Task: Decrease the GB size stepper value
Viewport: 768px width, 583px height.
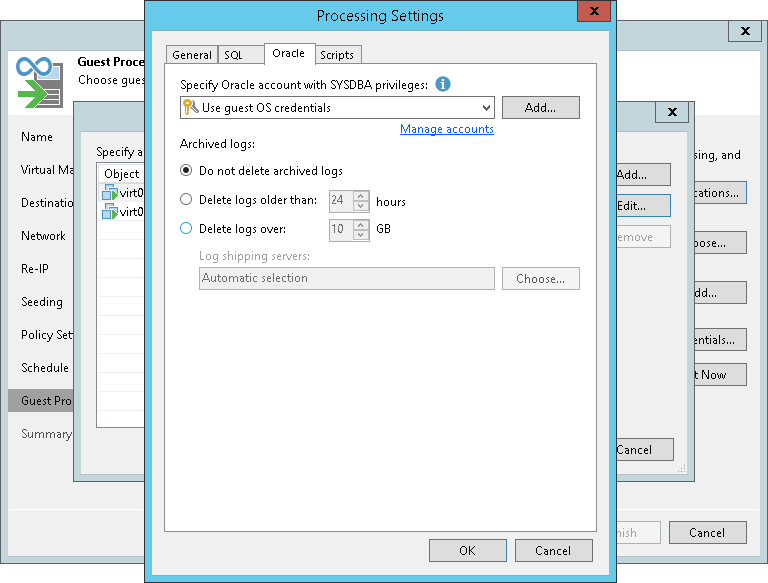Action: point(361,235)
